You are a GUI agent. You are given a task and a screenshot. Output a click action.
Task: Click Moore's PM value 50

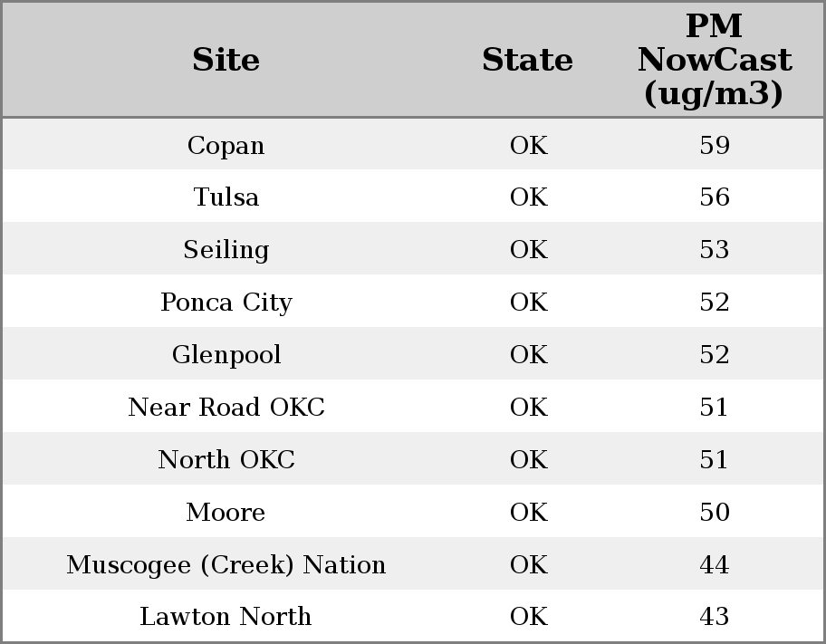point(714,513)
